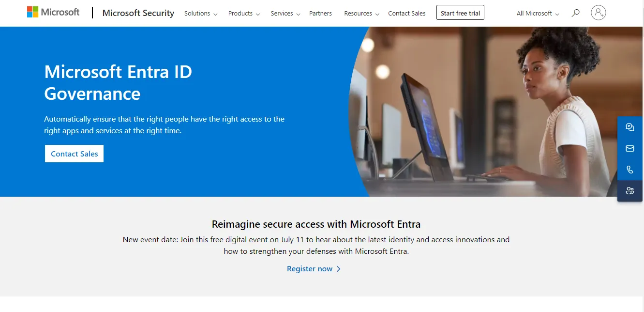Click the people contact icon in side panel
Viewport: 644px width, 312px height.
click(x=629, y=191)
